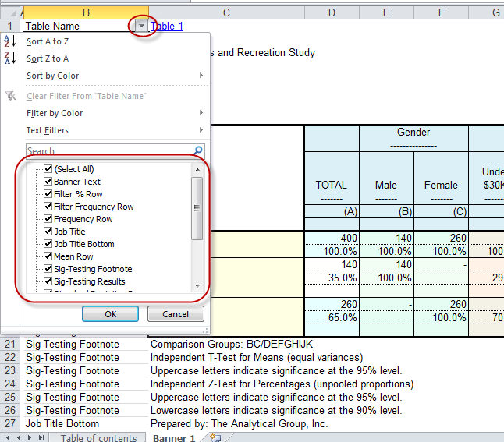The width and height of the screenshot is (504, 442).
Task: Choose Sort Z to A menu entry
Action: click(48, 58)
